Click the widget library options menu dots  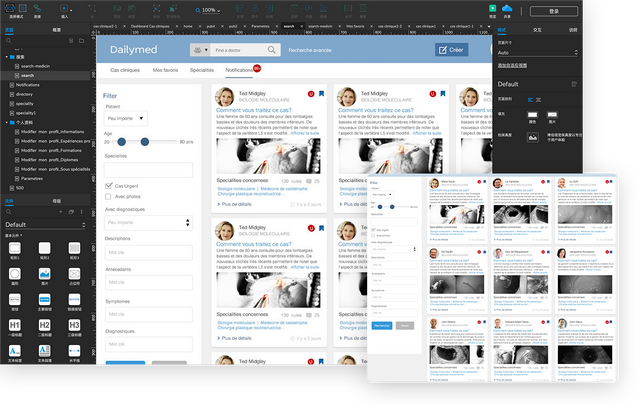pyautogui.click(x=81, y=212)
